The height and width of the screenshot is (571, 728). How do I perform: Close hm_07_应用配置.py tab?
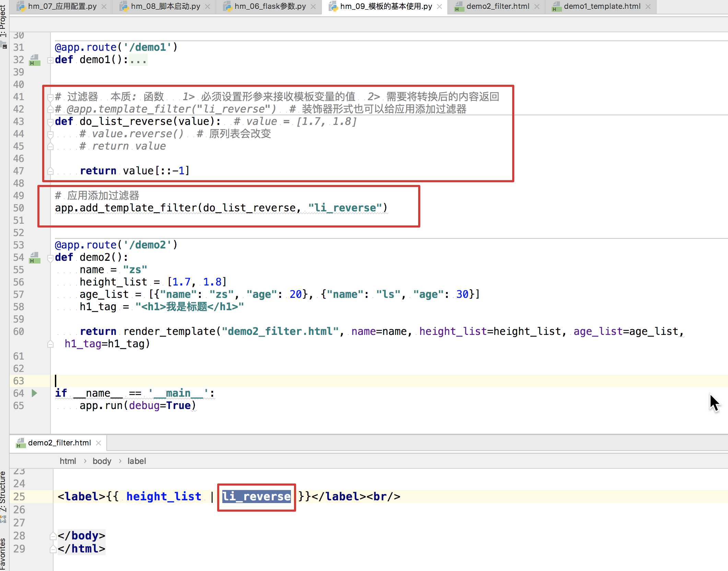[x=104, y=7]
